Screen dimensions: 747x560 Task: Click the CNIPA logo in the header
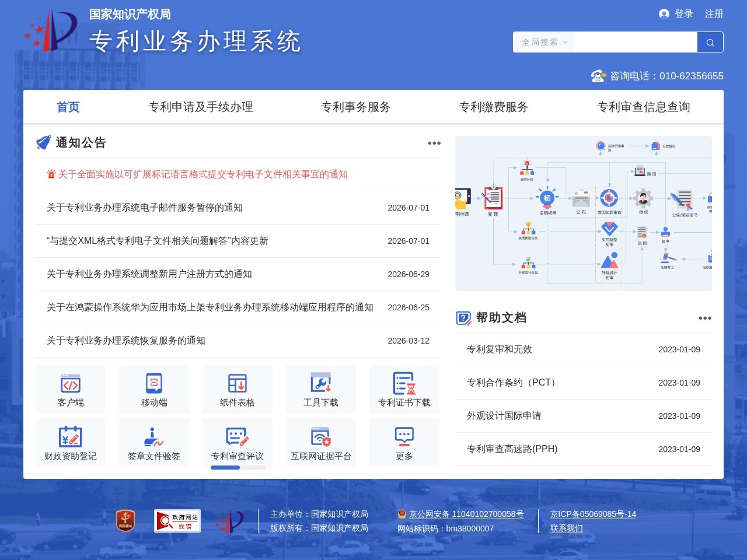(x=51, y=30)
